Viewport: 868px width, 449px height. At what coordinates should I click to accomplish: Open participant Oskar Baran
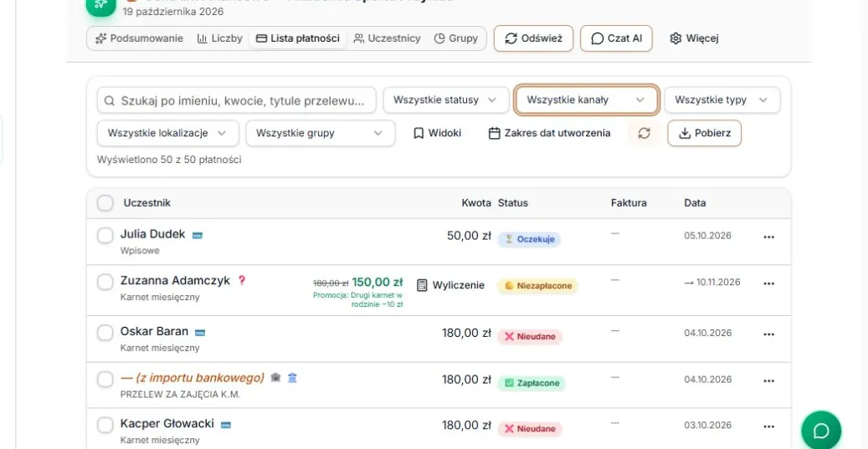pyautogui.click(x=155, y=331)
